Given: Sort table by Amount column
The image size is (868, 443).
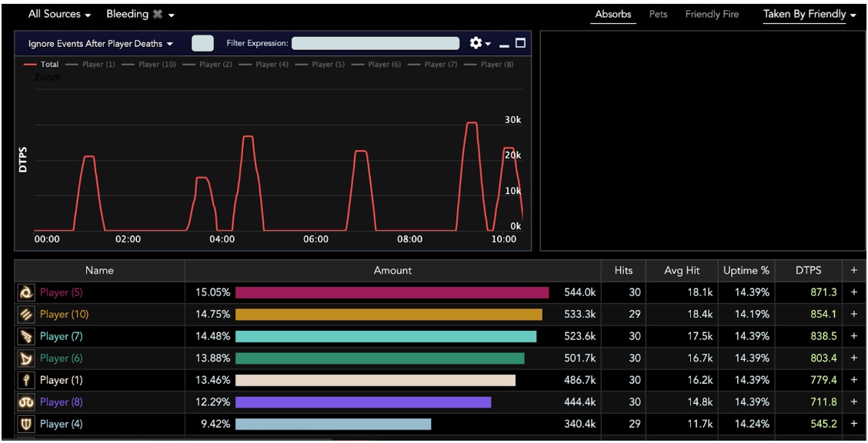Looking at the screenshot, I should tap(393, 271).
